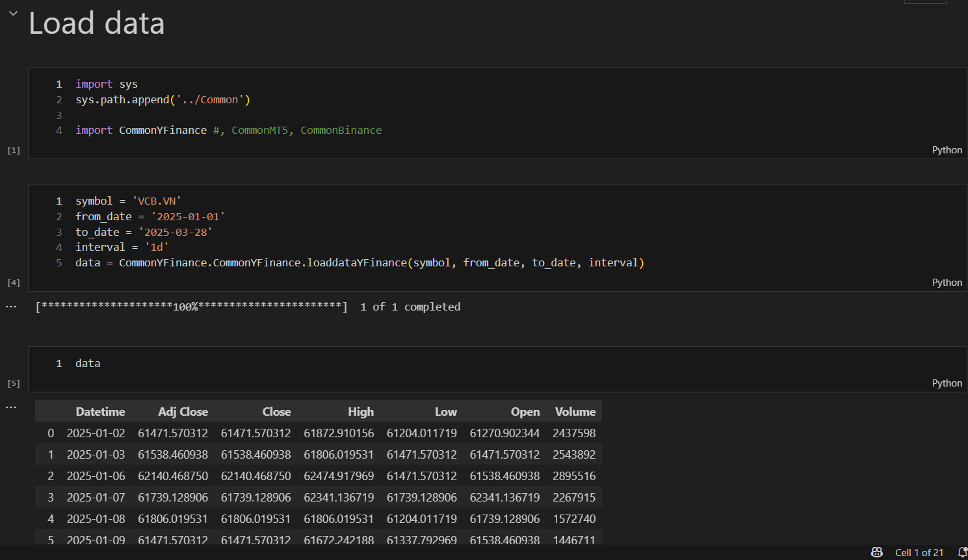Screen dimensions: 968x560
Task: Click the Load data markdown heading
Action: [x=96, y=23]
